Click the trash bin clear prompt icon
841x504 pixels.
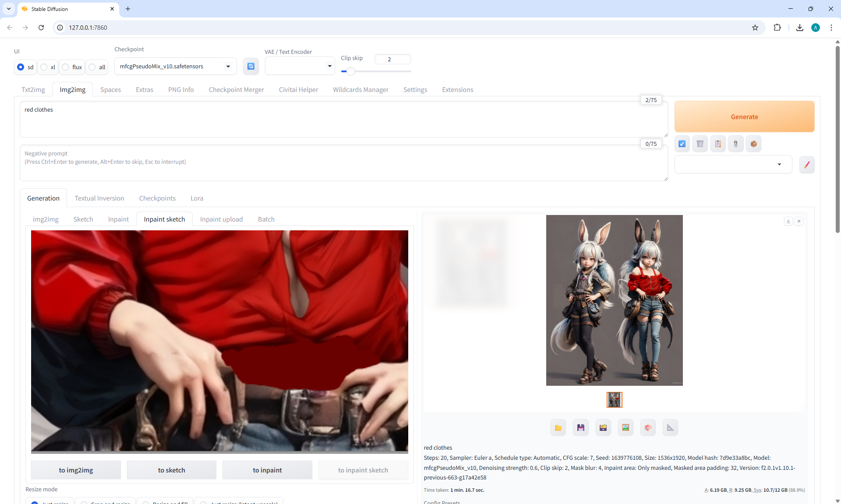pos(700,144)
